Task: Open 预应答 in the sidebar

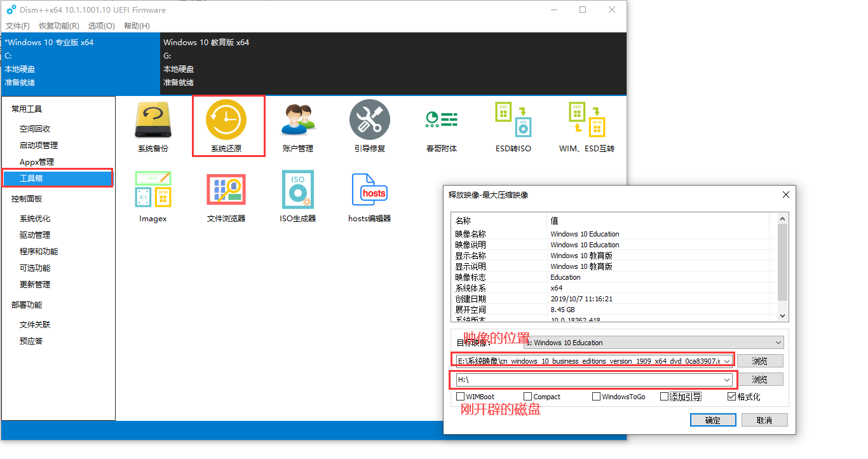Action: point(31,341)
